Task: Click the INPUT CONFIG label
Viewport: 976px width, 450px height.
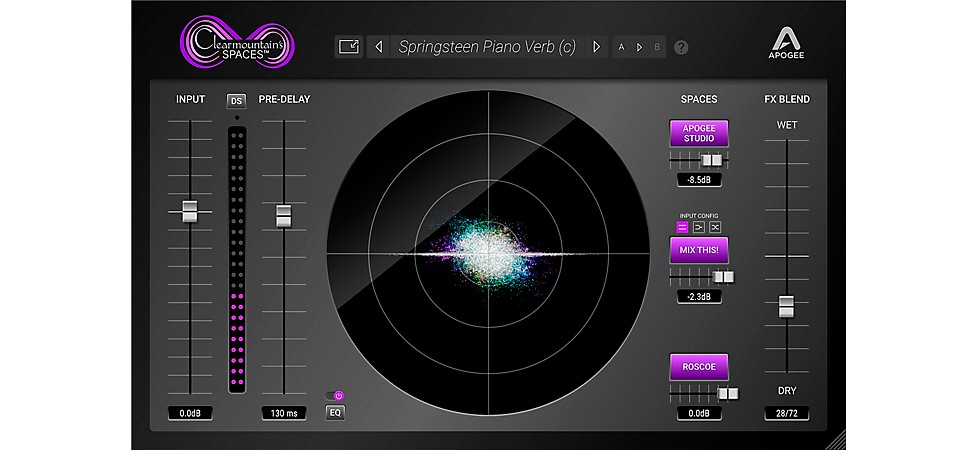Action: tap(699, 216)
